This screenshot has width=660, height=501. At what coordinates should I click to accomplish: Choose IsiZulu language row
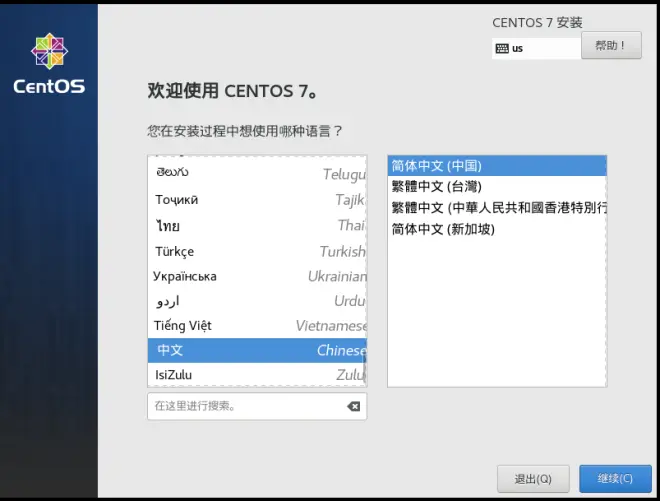point(257,374)
